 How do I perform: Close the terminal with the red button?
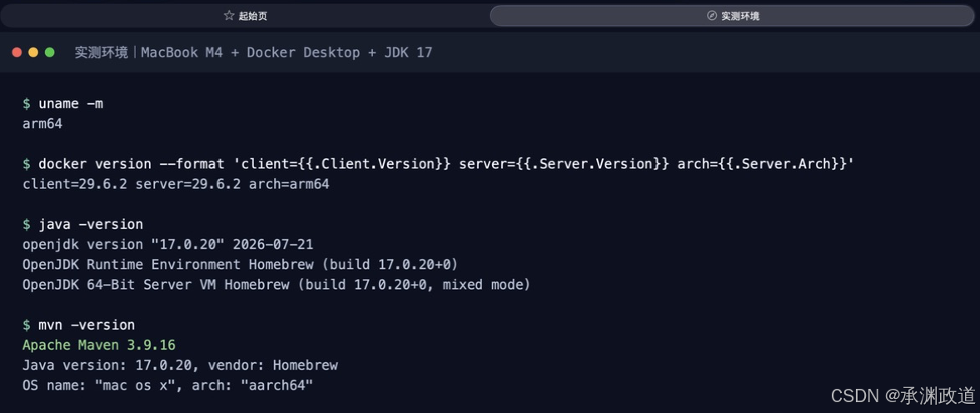pos(17,52)
